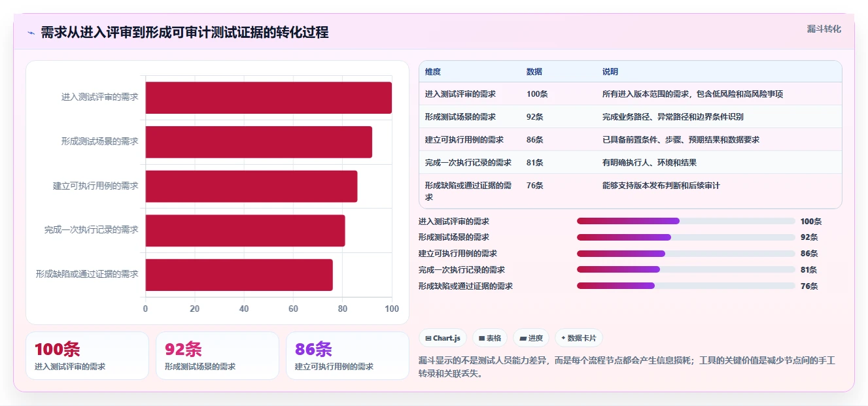The image size is (868, 406).
Task: Click table cell 100条
Action: tap(537, 94)
